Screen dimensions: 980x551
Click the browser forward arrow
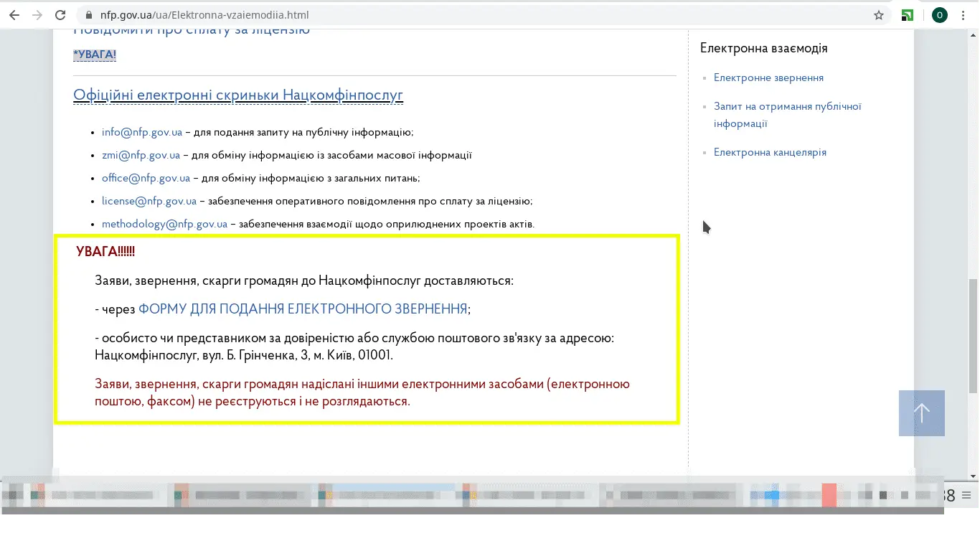pyautogui.click(x=37, y=15)
